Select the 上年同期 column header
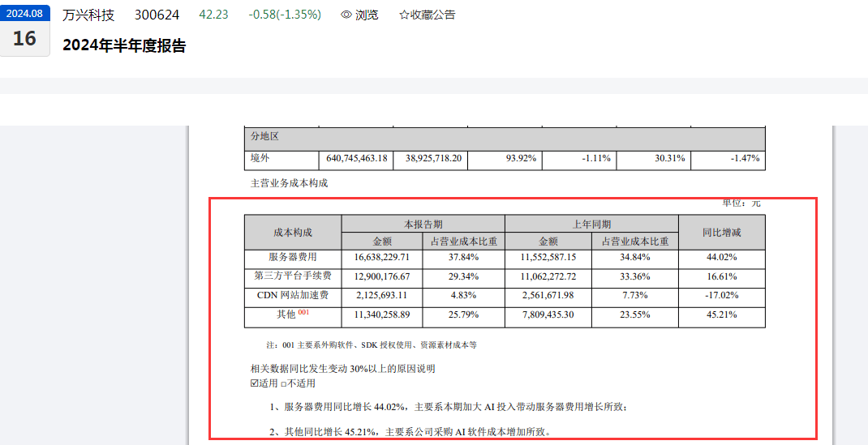 [591, 224]
